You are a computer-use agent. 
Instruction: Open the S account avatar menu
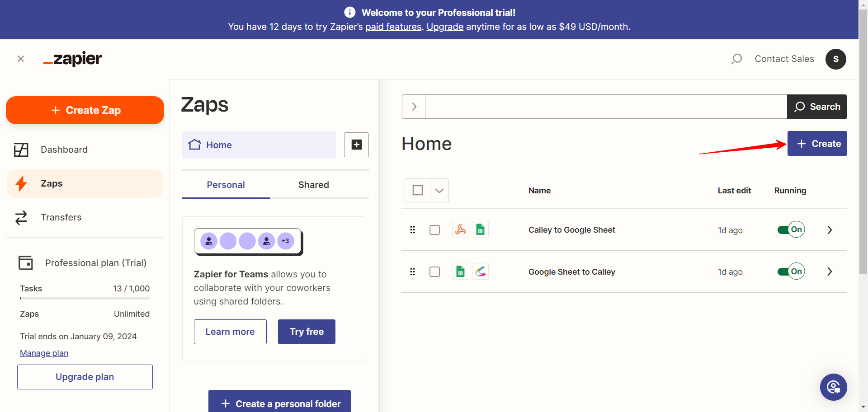[836, 59]
